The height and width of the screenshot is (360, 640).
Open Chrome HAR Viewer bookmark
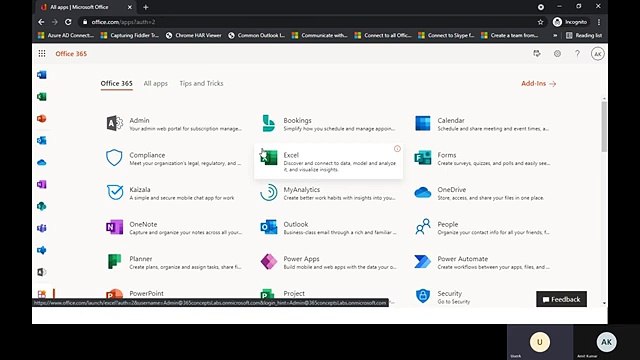click(x=193, y=36)
